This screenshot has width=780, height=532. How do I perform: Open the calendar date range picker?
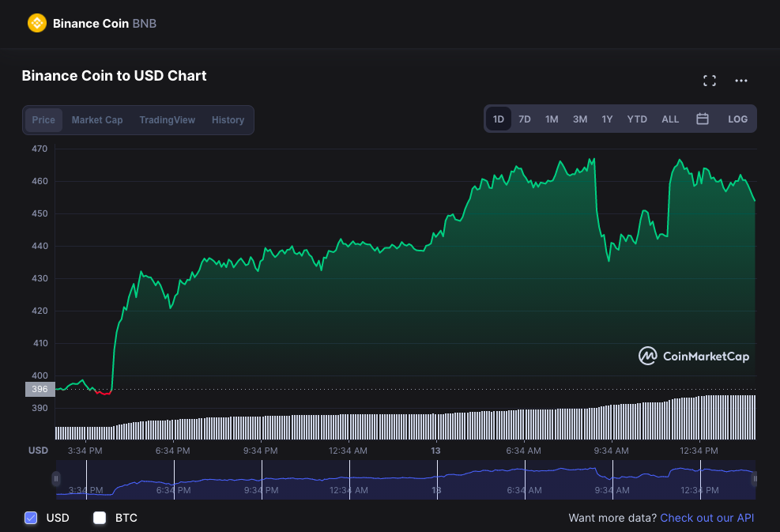(x=702, y=119)
